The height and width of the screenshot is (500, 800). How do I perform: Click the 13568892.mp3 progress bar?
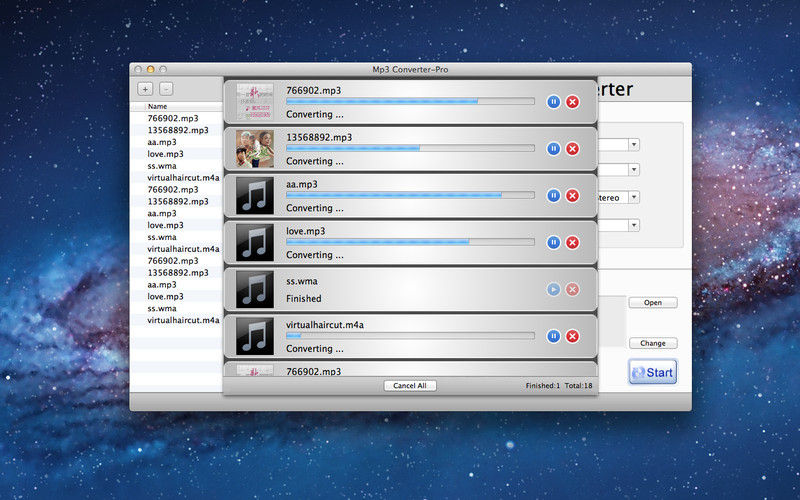pyautogui.click(x=410, y=148)
